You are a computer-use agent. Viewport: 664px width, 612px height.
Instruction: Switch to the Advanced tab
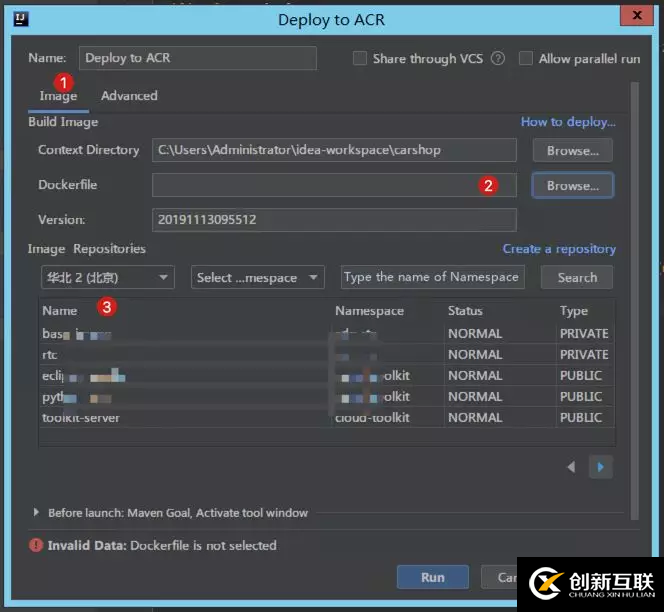(x=129, y=96)
